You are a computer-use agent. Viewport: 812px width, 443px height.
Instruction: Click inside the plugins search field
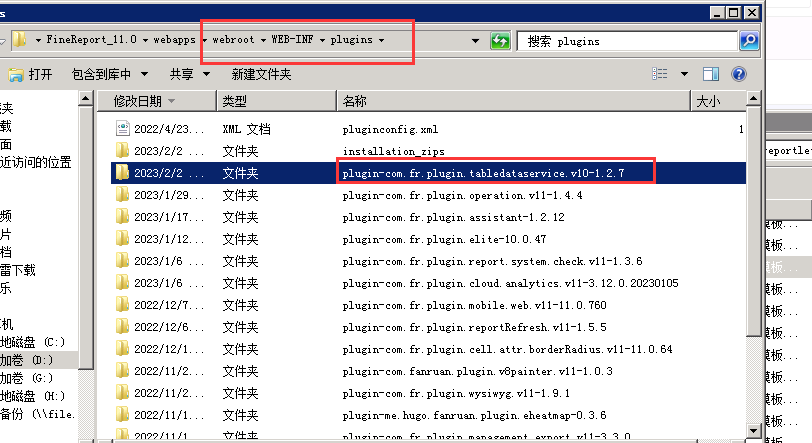pos(627,41)
